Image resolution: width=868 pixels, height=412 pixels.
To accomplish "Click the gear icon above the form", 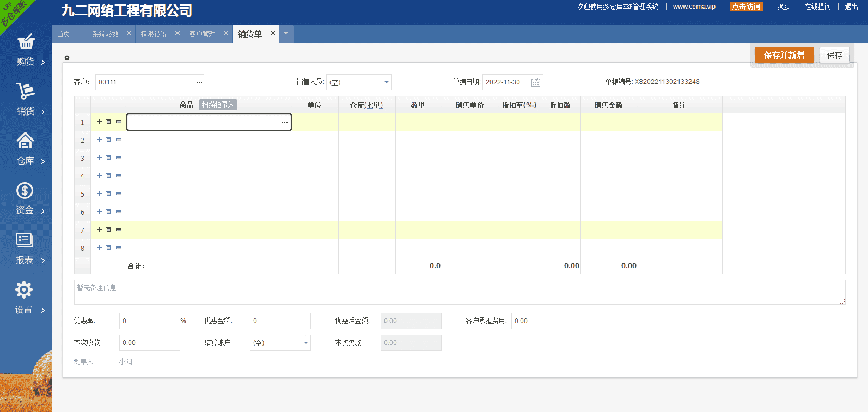I will click(67, 58).
